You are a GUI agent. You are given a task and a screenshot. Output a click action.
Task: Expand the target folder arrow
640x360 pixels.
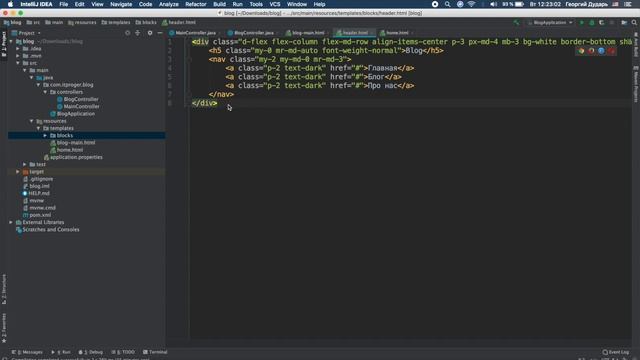click(18, 172)
